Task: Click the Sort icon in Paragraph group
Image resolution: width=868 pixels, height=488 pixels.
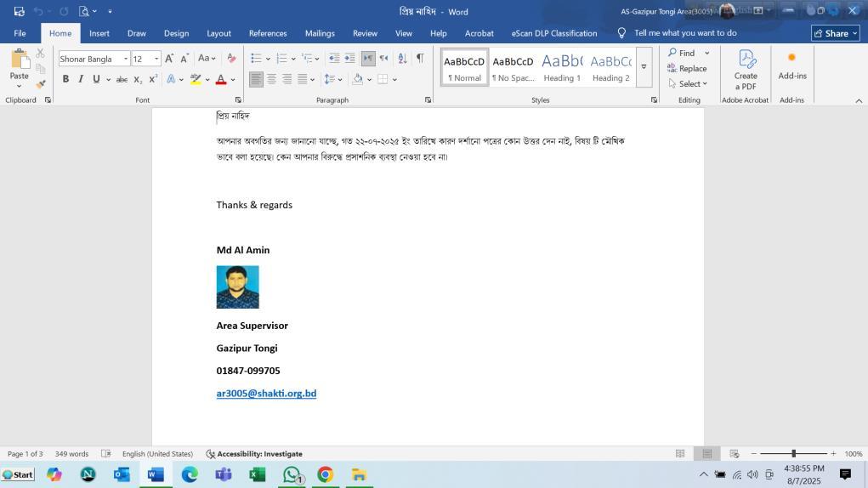Action: click(x=402, y=59)
